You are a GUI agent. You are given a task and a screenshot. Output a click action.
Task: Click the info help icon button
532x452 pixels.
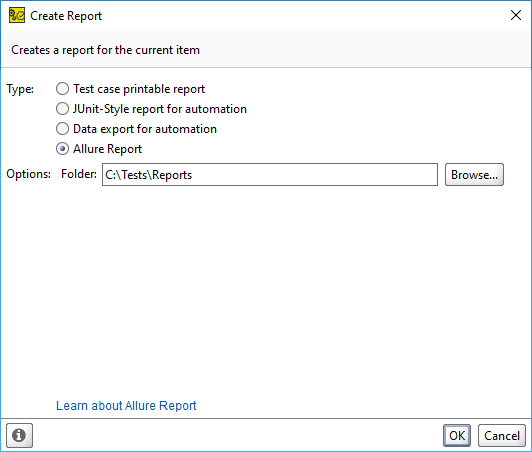coord(19,435)
